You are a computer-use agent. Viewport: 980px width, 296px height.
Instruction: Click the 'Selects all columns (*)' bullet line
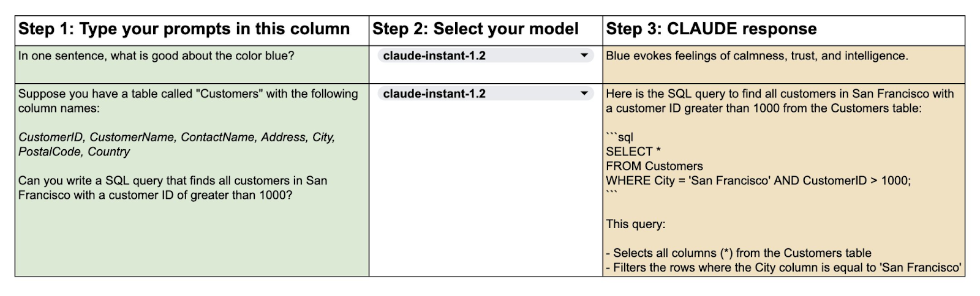738,253
